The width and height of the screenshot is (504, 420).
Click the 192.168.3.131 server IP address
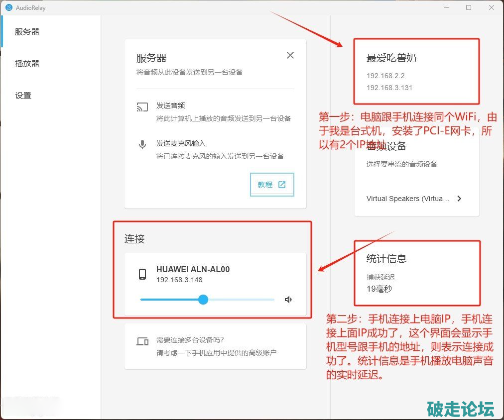pyautogui.click(x=389, y=88)
